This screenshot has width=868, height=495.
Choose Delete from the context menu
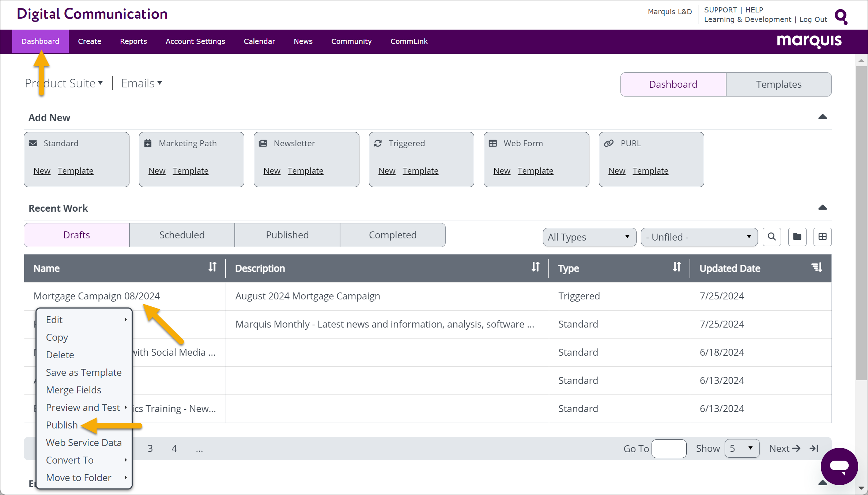pyautogui.click(x=60, y=355)
